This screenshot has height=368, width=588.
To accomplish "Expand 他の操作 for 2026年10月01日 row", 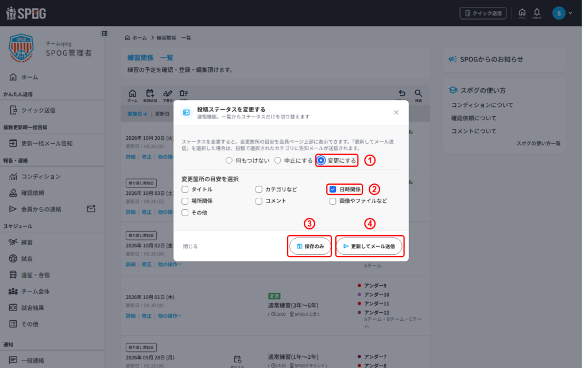I will 169,316.
